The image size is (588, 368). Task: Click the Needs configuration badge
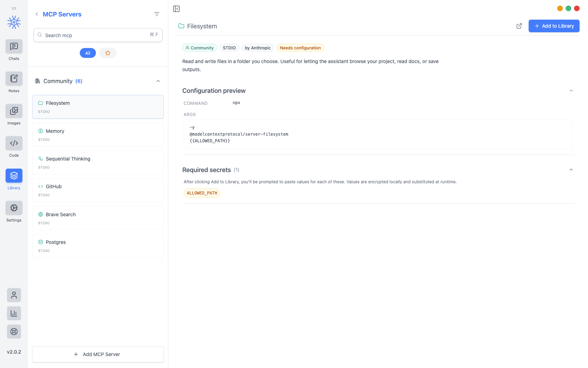coord(300,48)
